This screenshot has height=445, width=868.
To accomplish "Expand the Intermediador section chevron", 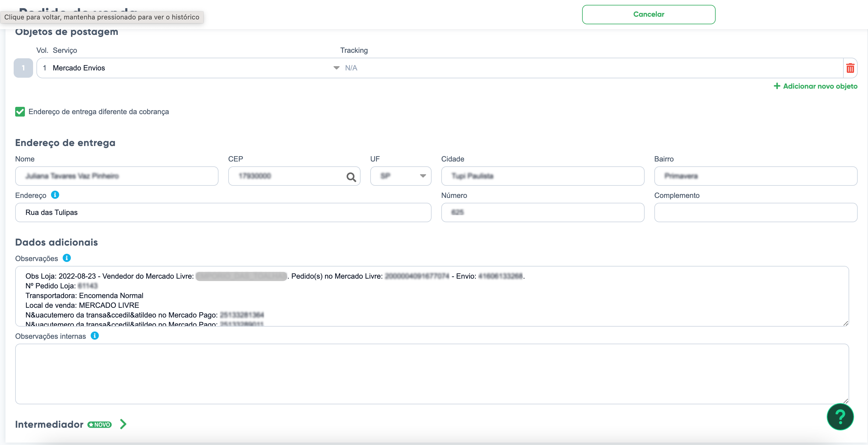I will click(123, 424).
